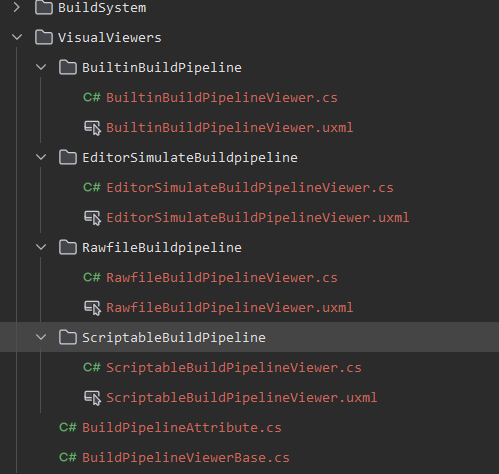Open EditorSimulateBuildPipelineViewer.uxml file
This screenshot has height=474, width=499.
[x=258, y=218]
